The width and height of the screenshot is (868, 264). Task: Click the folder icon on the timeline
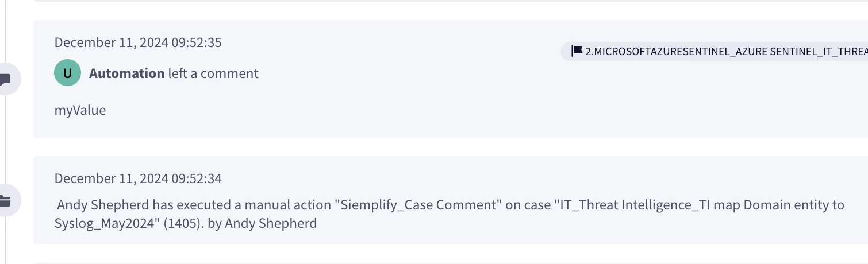5,201
